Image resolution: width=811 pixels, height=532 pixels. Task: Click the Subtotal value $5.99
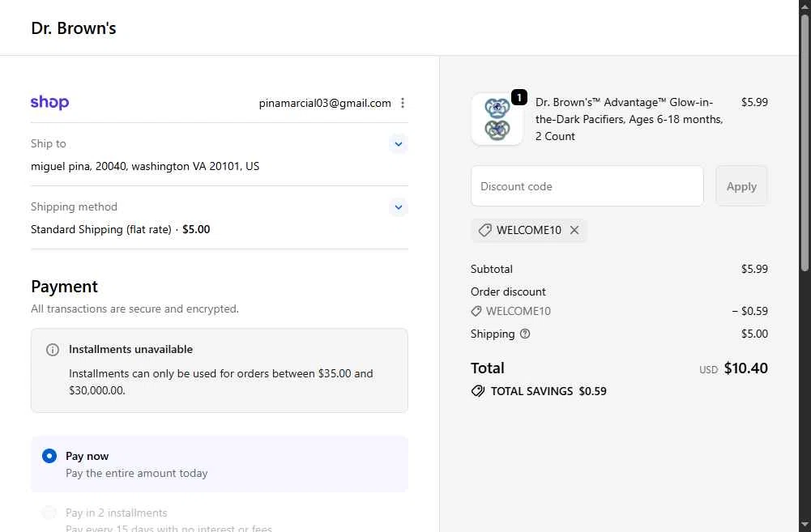point(754,269)
